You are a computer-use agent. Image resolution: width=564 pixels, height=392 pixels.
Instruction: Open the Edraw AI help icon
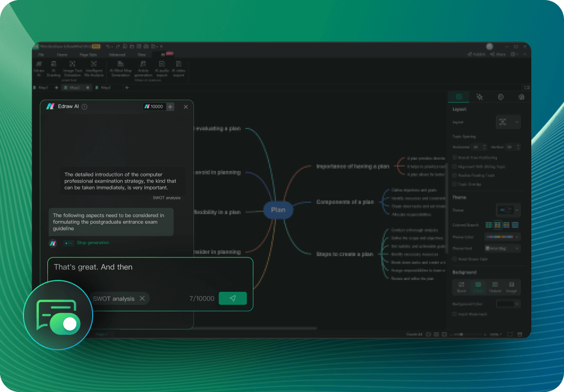84,107
